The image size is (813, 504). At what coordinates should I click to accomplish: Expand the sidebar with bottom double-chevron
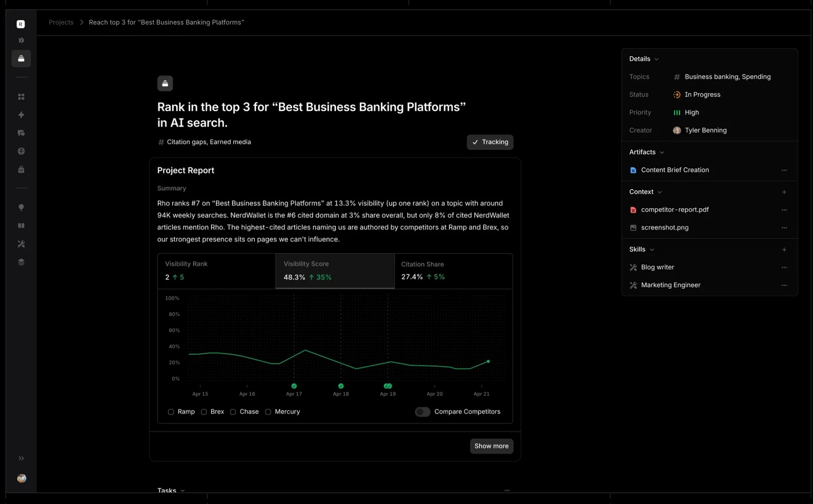(21, 458)
